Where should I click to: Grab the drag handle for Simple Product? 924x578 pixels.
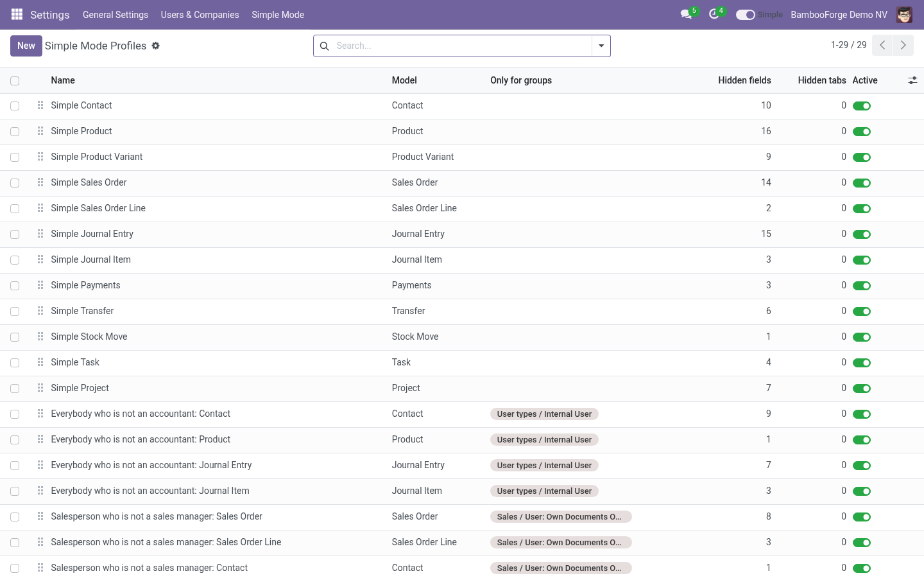(x=40, y=131)
